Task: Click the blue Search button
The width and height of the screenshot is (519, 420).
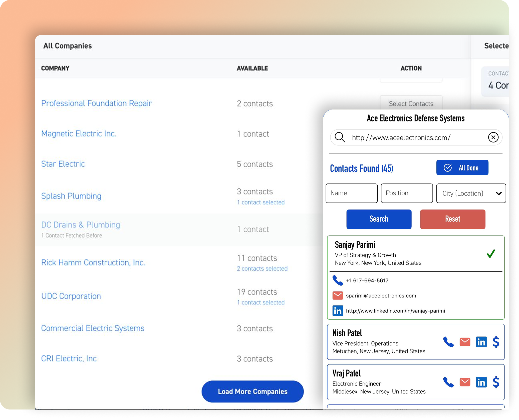Action: [379, 219]
